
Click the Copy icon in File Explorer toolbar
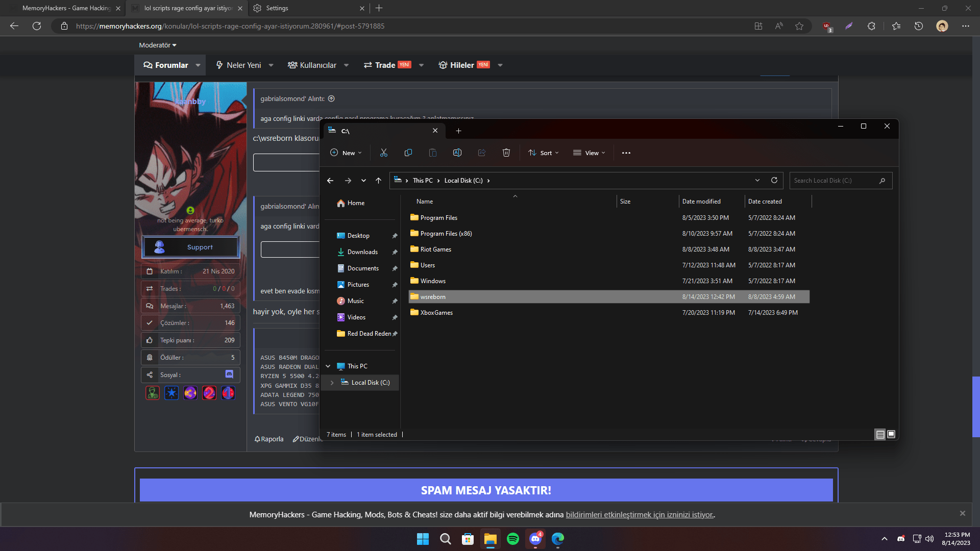[408, 153]
